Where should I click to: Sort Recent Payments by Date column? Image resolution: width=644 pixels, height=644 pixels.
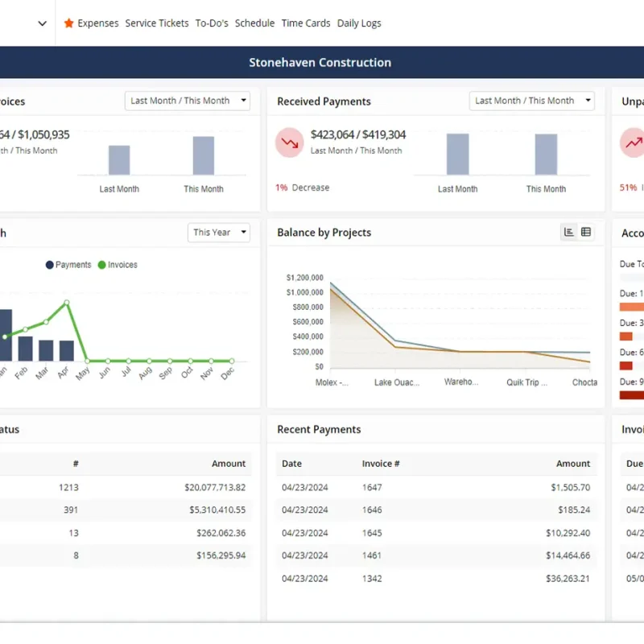tap(291, 464)
